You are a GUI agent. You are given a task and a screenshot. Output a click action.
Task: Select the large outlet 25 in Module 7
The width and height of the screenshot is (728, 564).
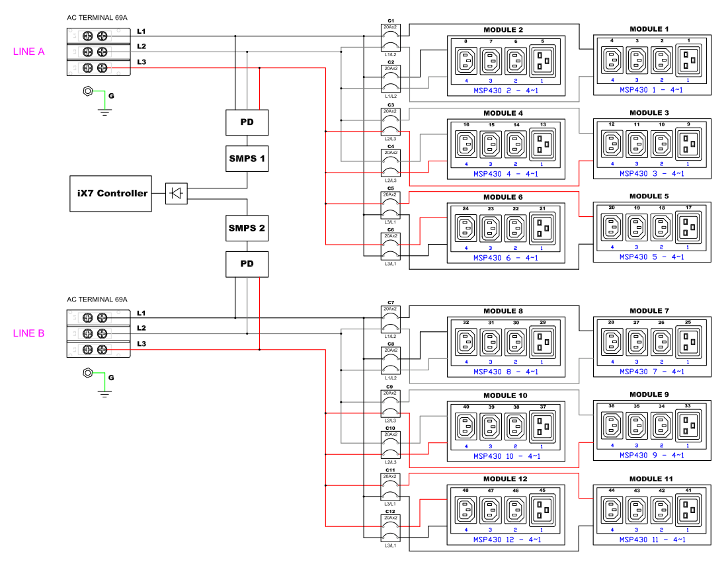pos(689,342)
